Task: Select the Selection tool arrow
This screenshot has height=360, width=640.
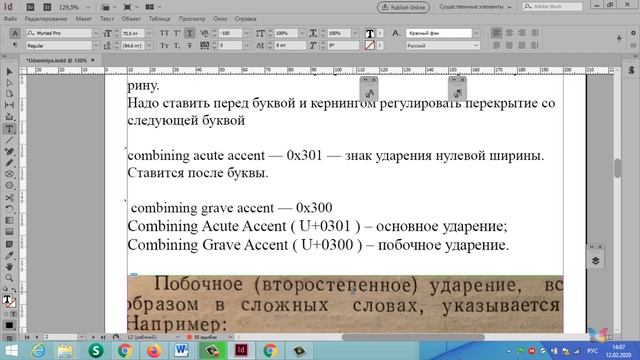Action: tap(9, 72)
